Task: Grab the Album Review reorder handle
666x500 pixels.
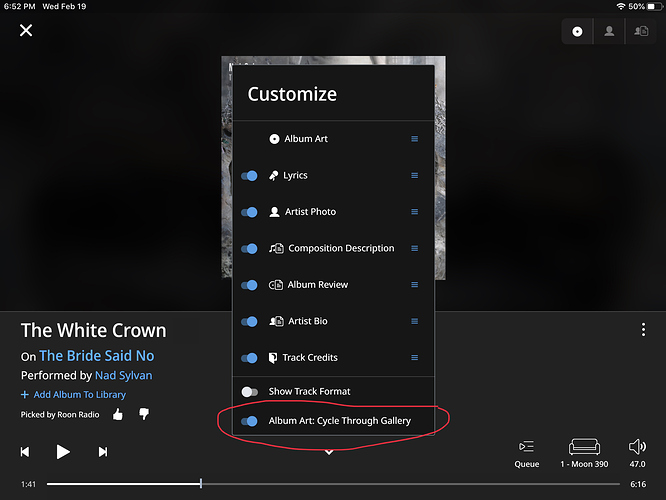Action: tap(415, 285)
